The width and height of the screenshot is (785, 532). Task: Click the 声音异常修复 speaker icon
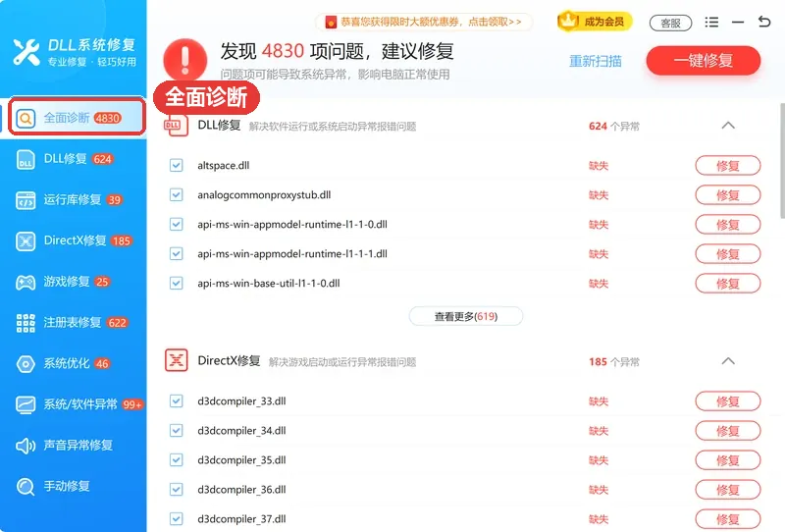[x=26, y=446]
